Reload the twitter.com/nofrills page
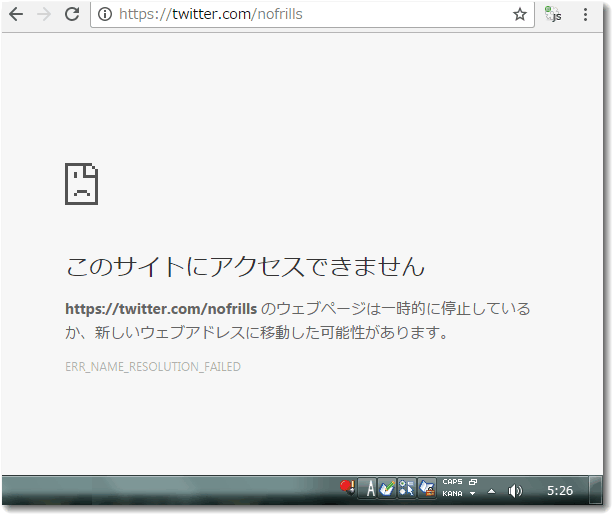 72,14
